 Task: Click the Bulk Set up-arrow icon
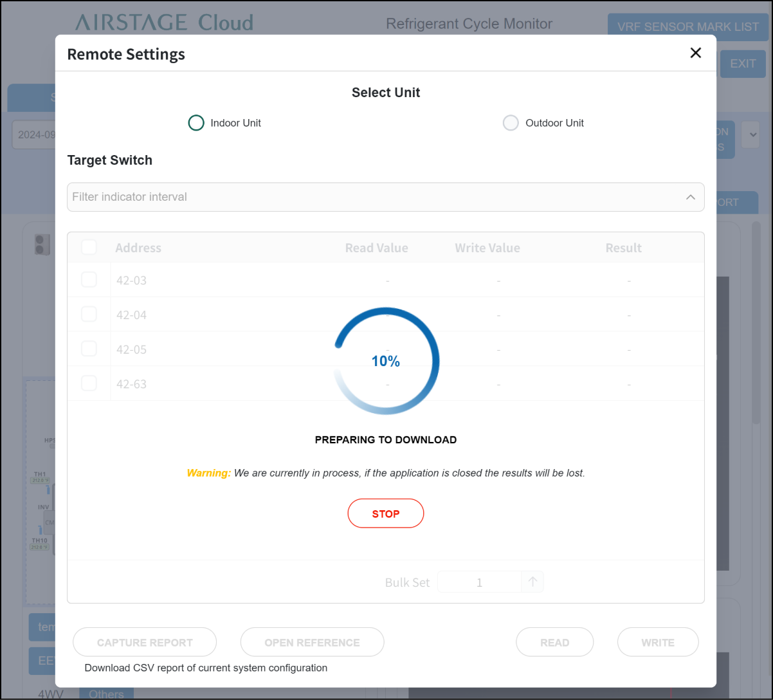[532, 582]
